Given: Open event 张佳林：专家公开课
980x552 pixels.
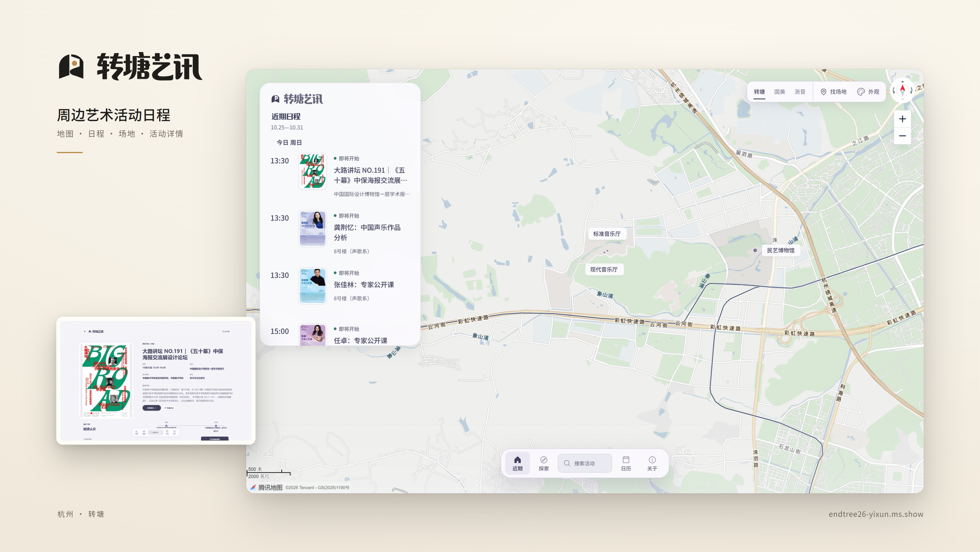Looking at the screenshot, I should pyautogui.click(x=364, y=285).
